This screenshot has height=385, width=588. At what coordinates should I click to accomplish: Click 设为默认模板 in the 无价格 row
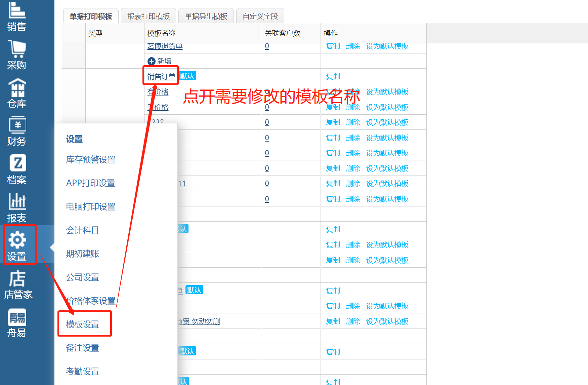(x=387, y=107)
